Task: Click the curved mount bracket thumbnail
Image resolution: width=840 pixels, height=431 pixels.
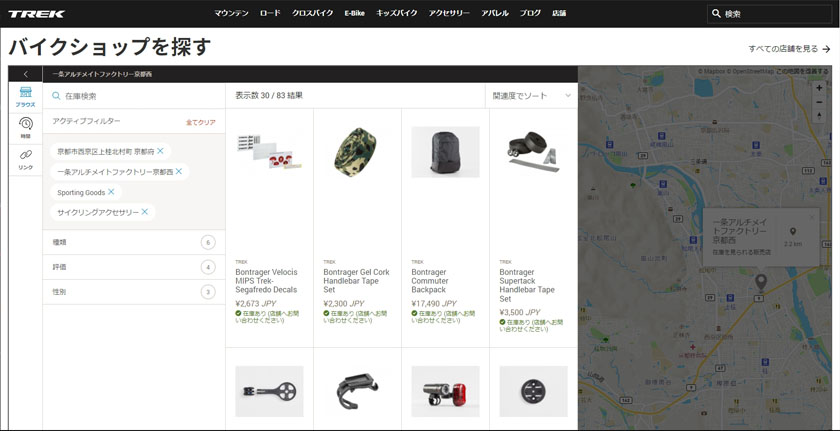Action: point(357,391)
